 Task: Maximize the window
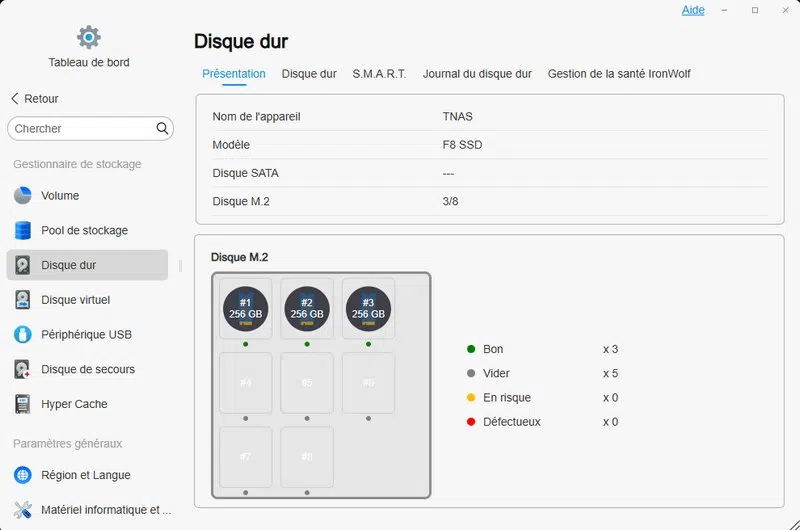coord(755,10)
